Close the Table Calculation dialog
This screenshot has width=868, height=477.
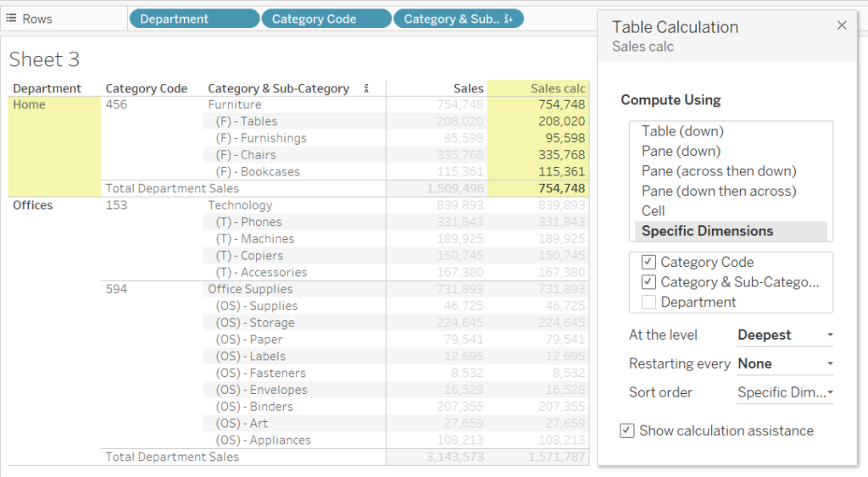(842, 25)
